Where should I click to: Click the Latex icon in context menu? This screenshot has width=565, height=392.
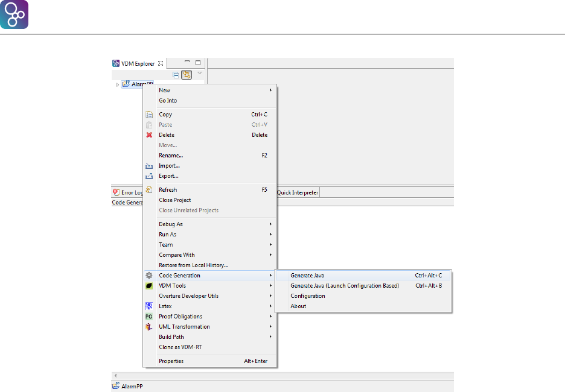[149, 306]
